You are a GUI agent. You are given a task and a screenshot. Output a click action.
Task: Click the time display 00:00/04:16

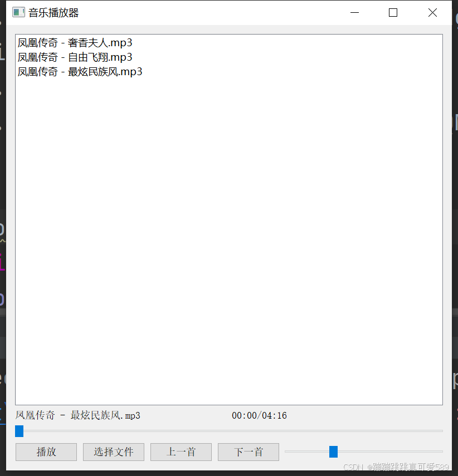[x=259, y=415]
